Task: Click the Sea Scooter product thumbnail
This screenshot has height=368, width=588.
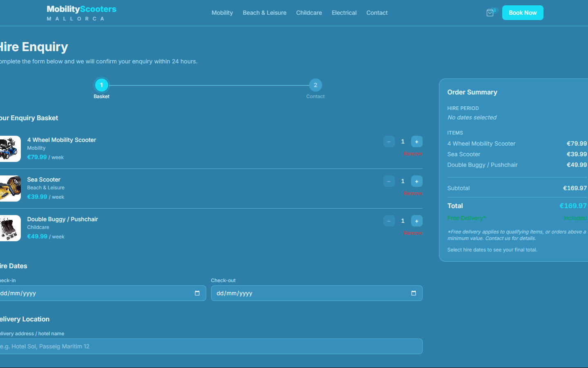Action: (10, 188)
